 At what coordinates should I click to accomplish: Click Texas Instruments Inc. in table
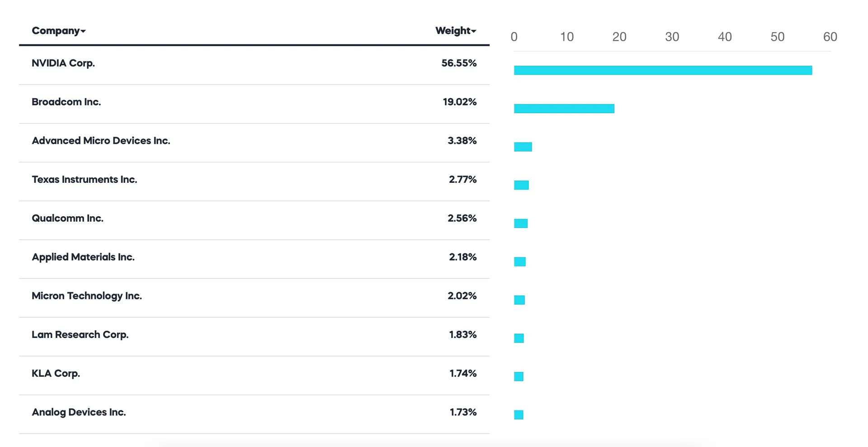[84, 180]
